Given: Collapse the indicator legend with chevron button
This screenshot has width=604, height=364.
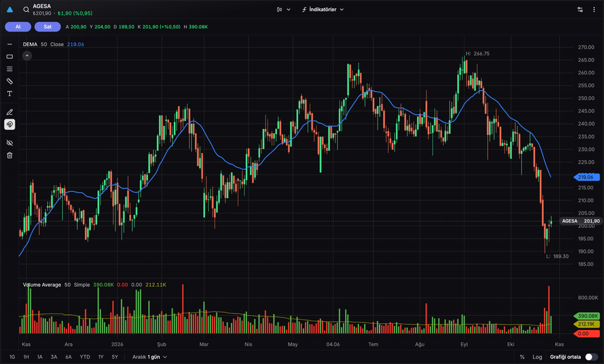Looking at the screenshot, I should pyautogui.click(x=27, y=56).
